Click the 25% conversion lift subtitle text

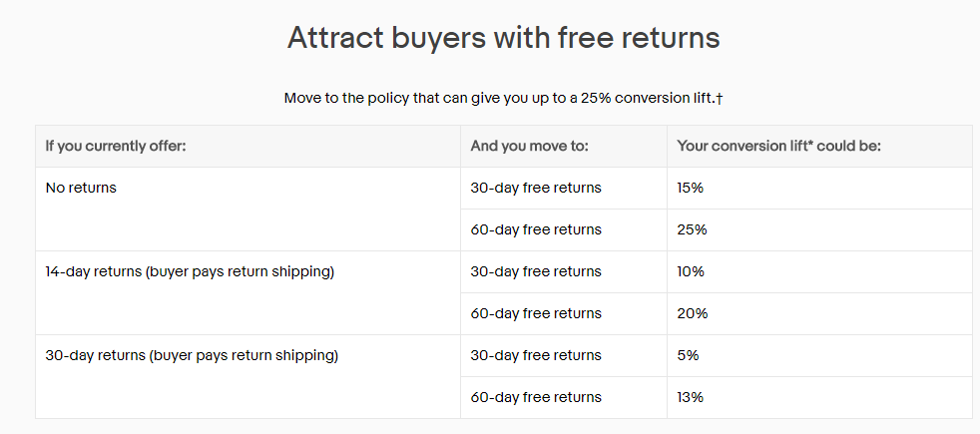coord(503,98)
